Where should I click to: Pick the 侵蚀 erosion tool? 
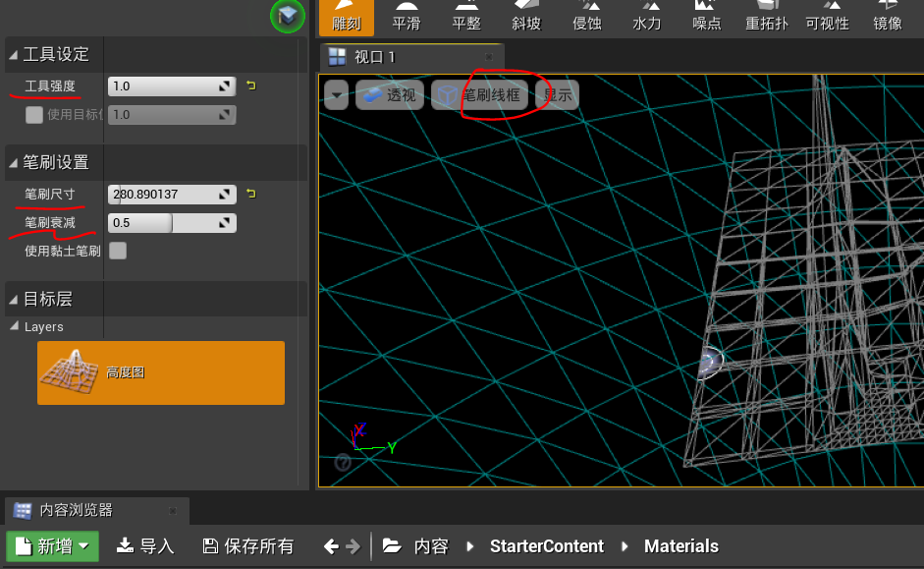click(586, 17)
